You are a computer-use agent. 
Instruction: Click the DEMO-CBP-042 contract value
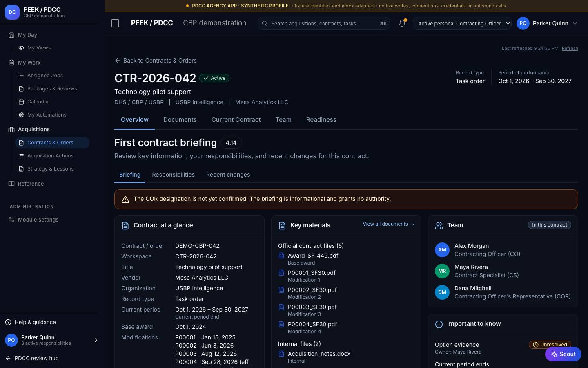[x=197, y=246]
